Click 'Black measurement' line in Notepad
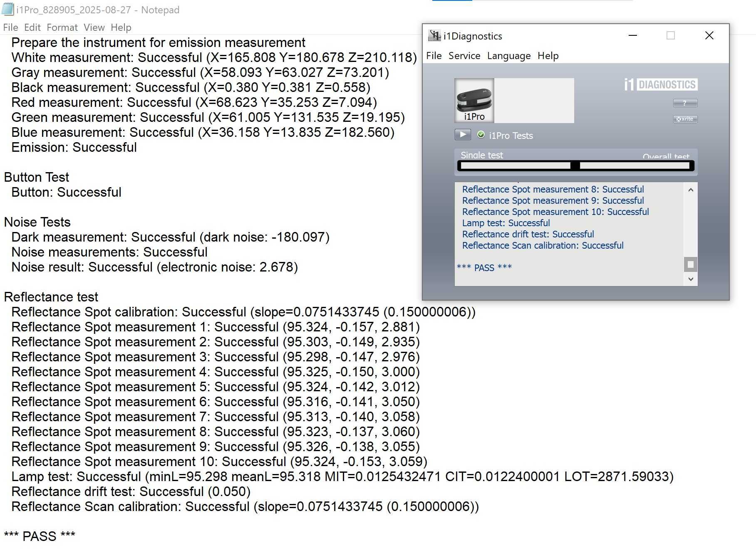 191,87
